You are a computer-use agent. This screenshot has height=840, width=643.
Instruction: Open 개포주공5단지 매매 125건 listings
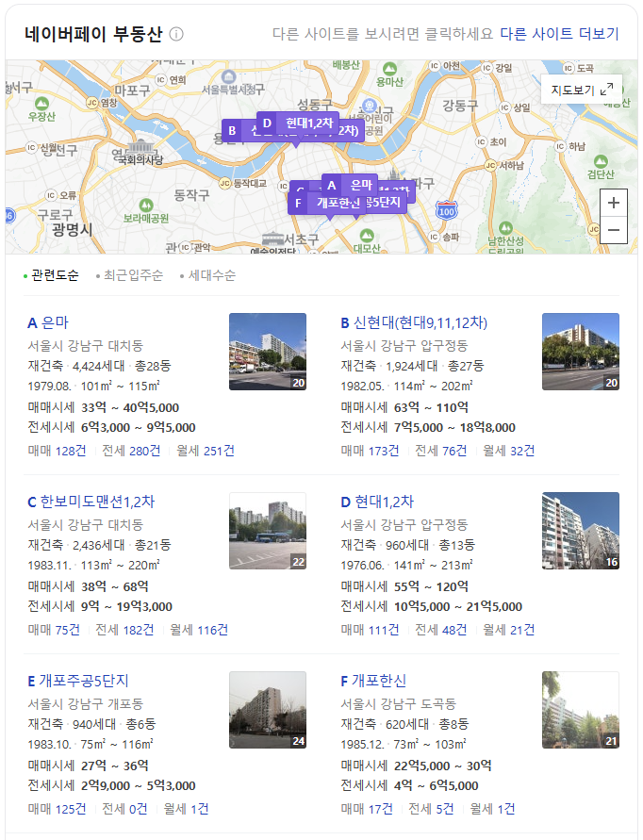tap(57, 809)
